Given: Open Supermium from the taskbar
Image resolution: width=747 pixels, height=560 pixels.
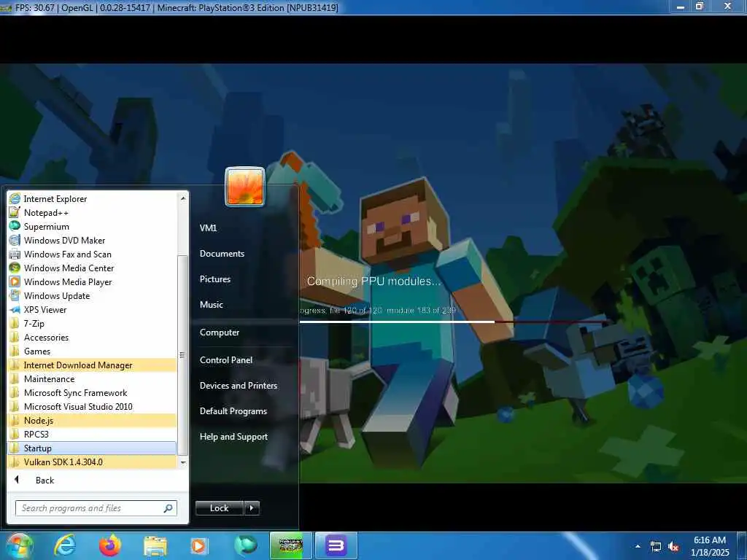Looking at the screenshot, I should (245, 545).
